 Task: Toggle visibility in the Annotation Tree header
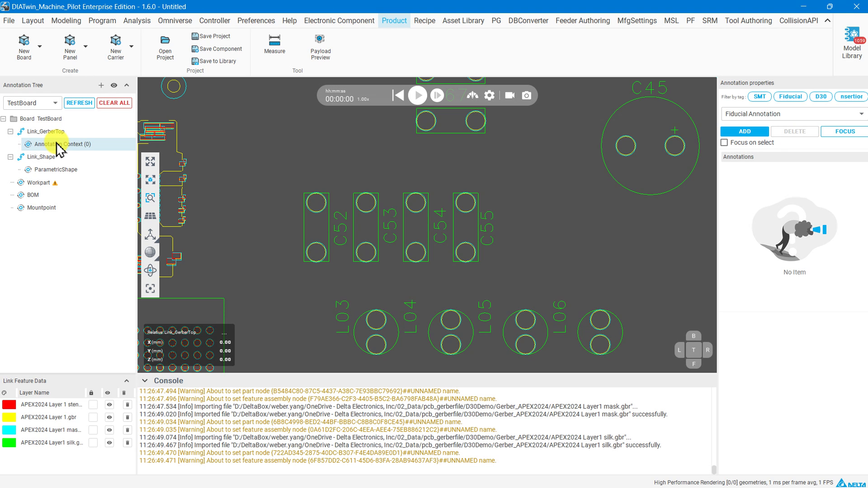(x=114, y=85)
